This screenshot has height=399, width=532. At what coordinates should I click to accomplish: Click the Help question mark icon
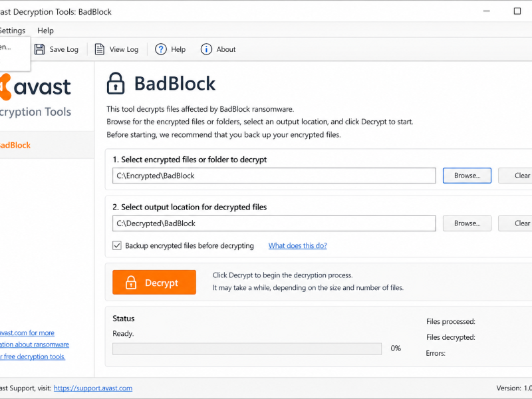(160, 49)
